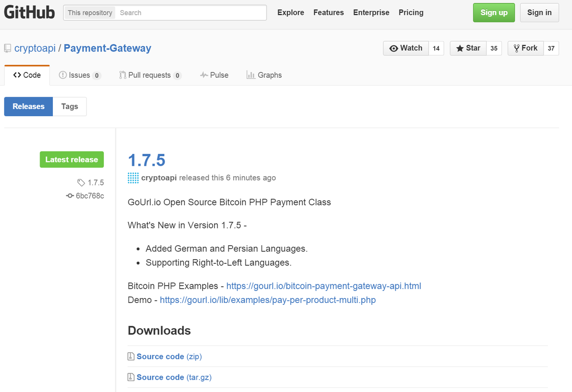The width and height of the screenshot is (572, 392).
Task: Click the cryptoapi avatar icon
Action: (x=133, y=178)
